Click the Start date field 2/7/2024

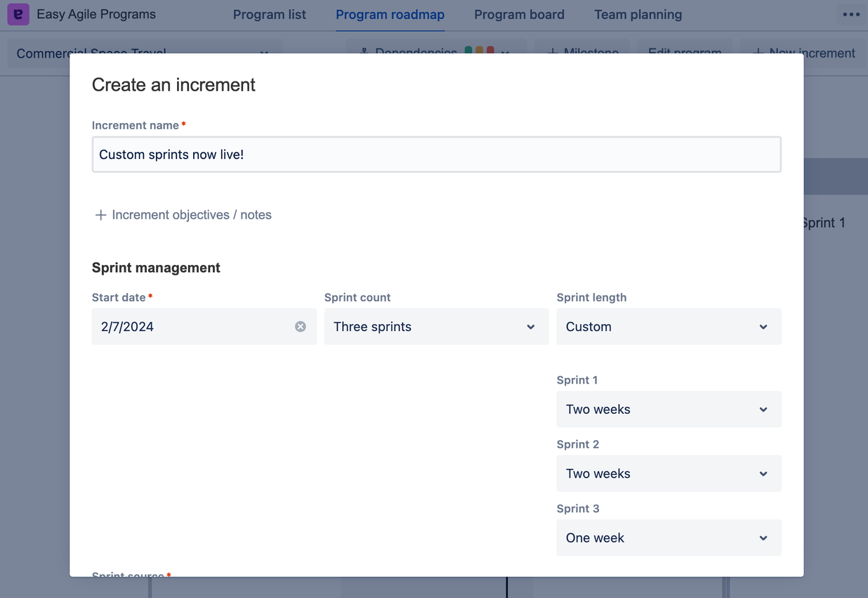204,327
